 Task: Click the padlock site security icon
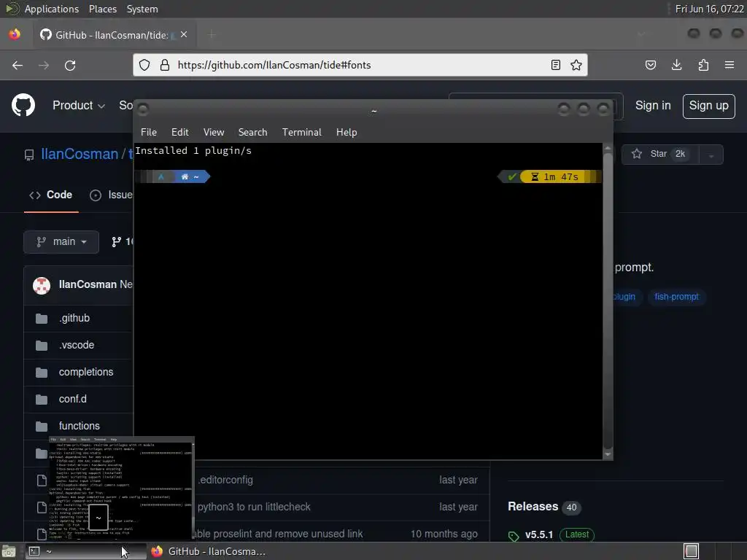165,65
